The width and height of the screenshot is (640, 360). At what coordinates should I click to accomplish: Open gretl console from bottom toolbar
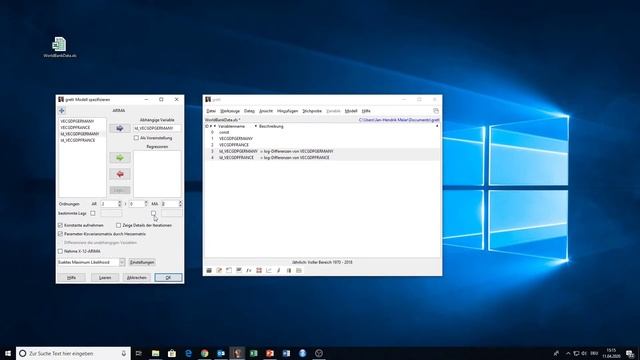coord(229,270)
